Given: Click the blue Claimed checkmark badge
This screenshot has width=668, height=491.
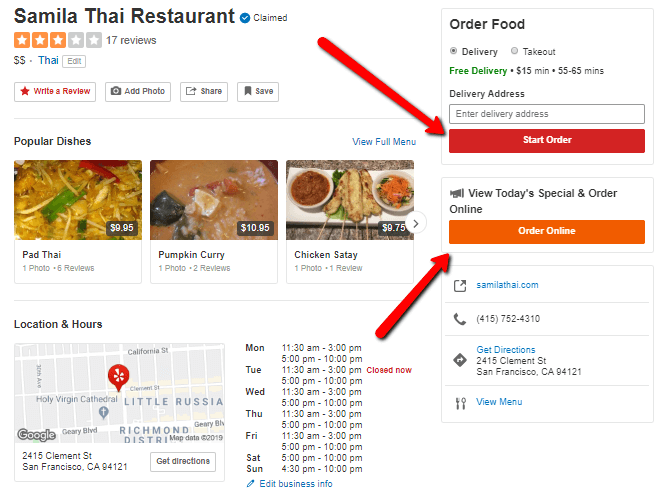Looking at the screenshot, I should pyautogui.click(x=245, y=18).
